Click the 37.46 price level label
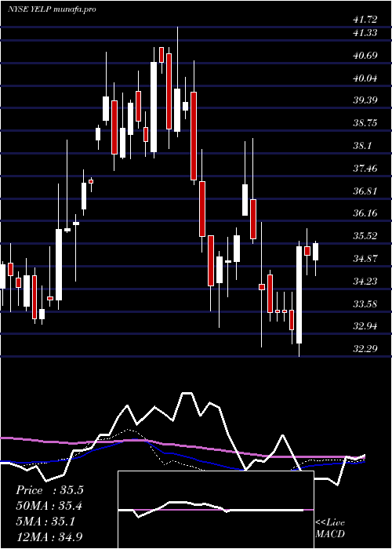Image resolution: width=392 pixels, height=549 pixels. [365, 169]
